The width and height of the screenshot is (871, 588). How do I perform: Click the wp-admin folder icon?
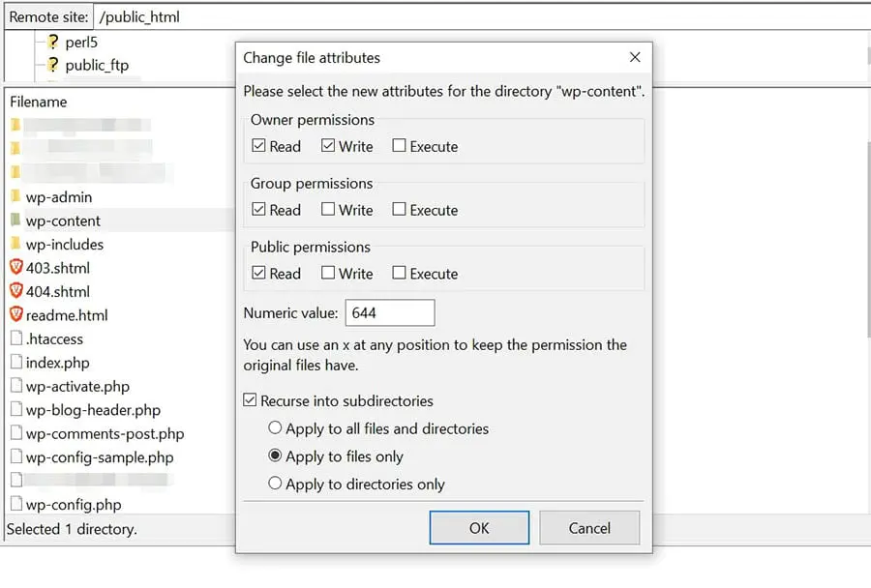(x=15, y=197)
